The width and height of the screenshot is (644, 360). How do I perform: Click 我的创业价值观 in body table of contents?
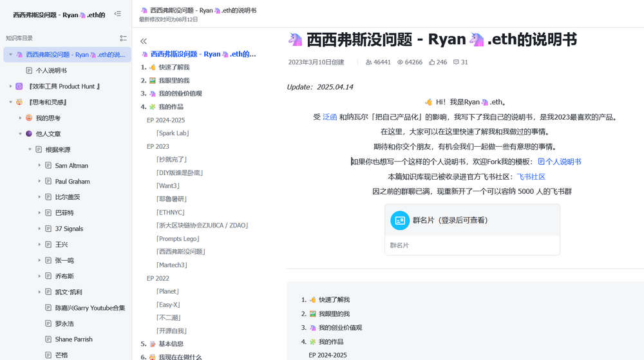pyautogui.click(x=340, y=328)
